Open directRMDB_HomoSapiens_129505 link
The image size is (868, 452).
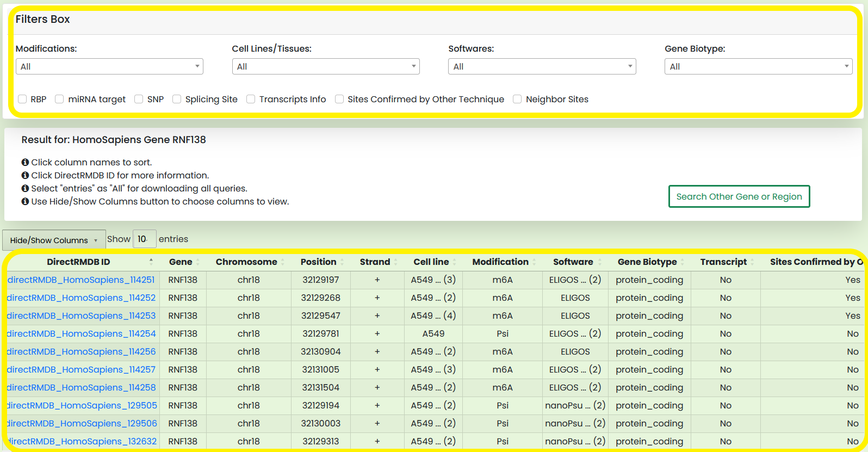tap(82, 405)
